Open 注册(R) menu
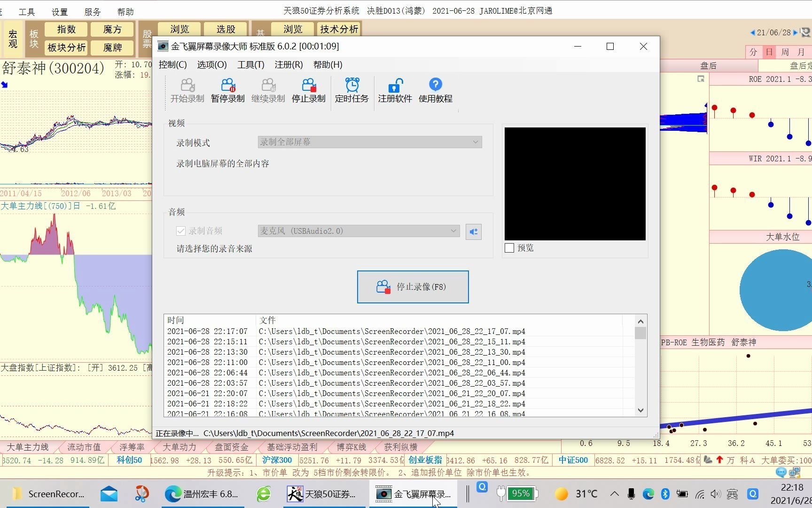Image resolution: width=812 pixels, height=508 pixels. pos(289,64)
